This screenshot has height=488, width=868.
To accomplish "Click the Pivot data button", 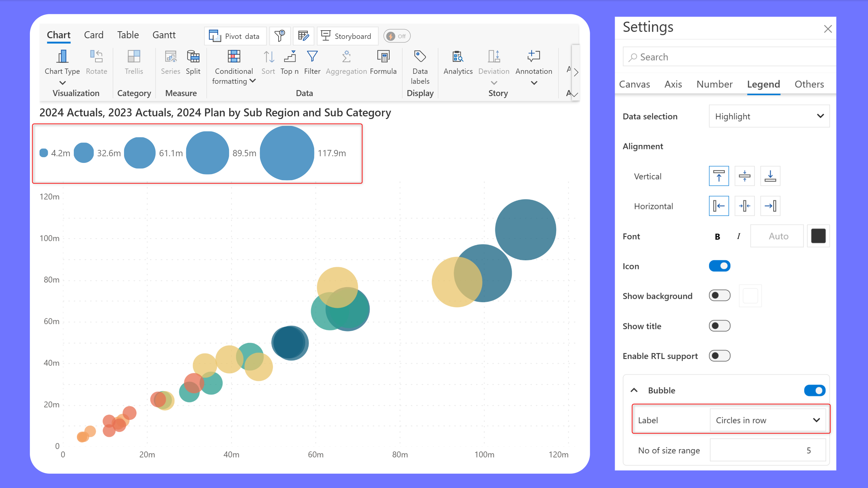I will [235, 36].
